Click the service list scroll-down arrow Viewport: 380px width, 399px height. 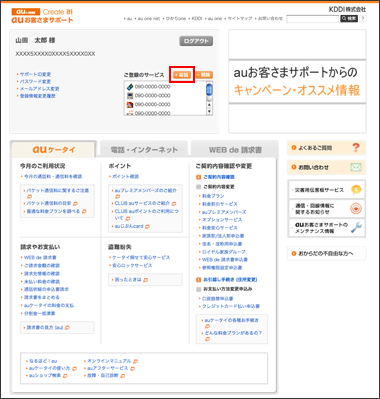point(209,112)
